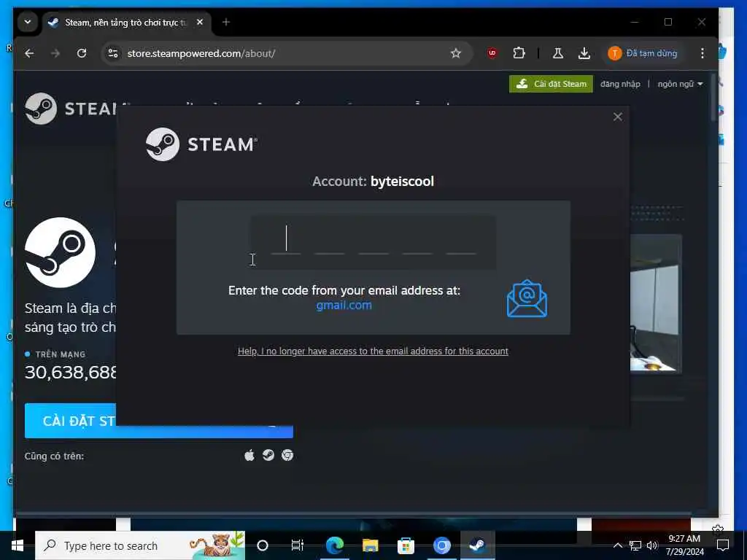Viewport: 747px width, 560px height.
Task: Launch Microsoft Edge from taskbar
Action: (x=335, y=545)
